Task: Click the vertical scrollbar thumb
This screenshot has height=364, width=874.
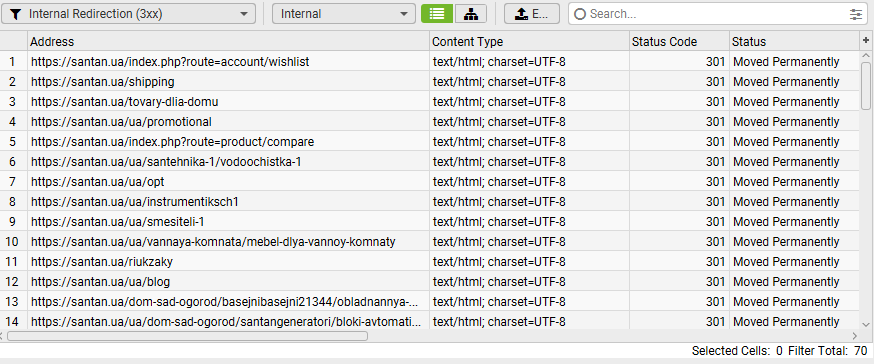Action: point(866,85)
